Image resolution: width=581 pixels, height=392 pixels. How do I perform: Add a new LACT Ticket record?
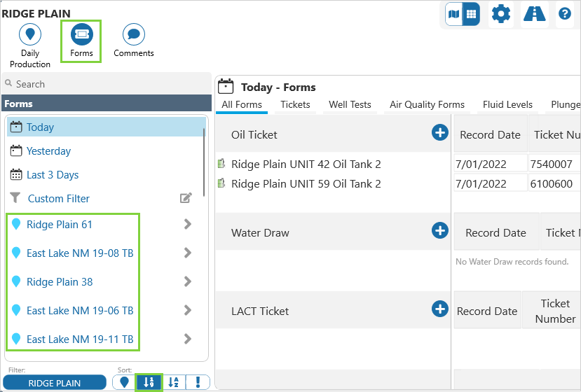439,309
